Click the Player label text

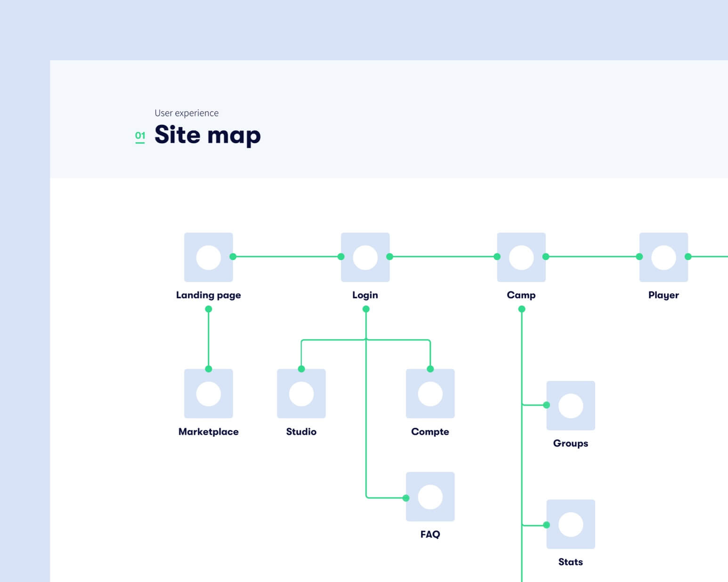click(663, 295)
